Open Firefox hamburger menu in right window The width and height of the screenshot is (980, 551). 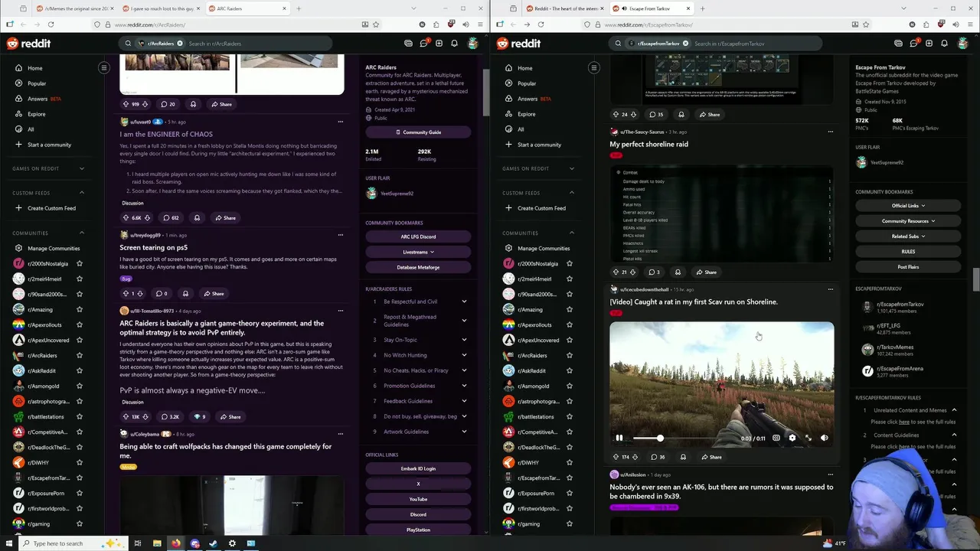971,24
